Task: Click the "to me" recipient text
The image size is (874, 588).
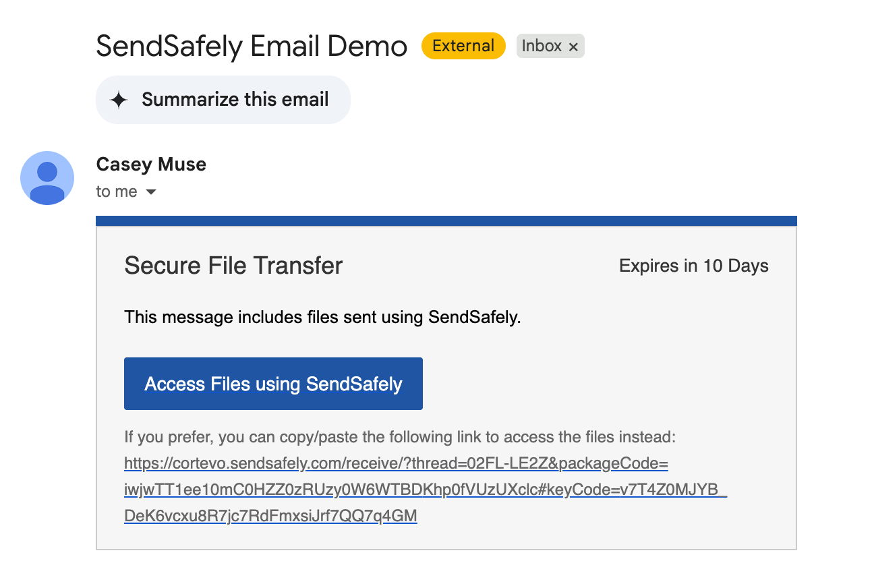Action: 117,192
